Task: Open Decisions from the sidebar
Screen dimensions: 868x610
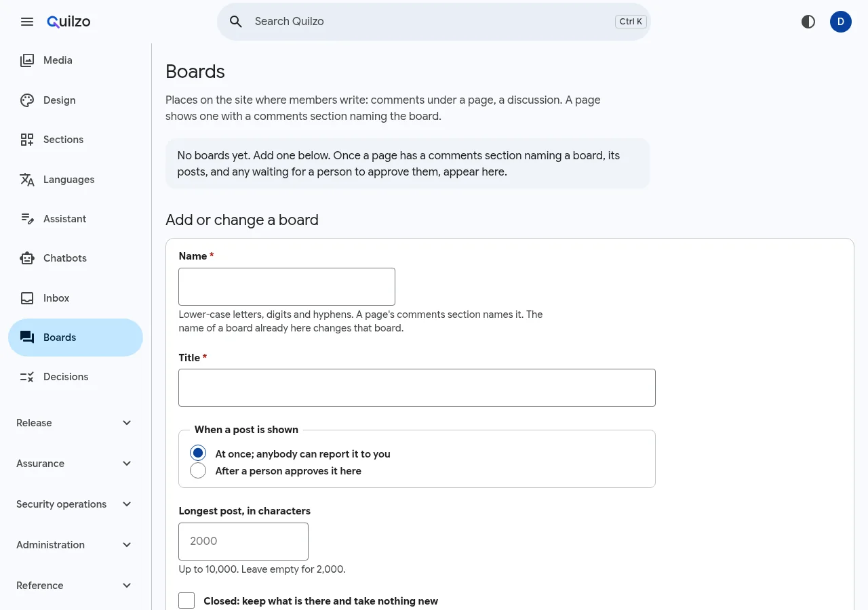Action: point(75,377)
